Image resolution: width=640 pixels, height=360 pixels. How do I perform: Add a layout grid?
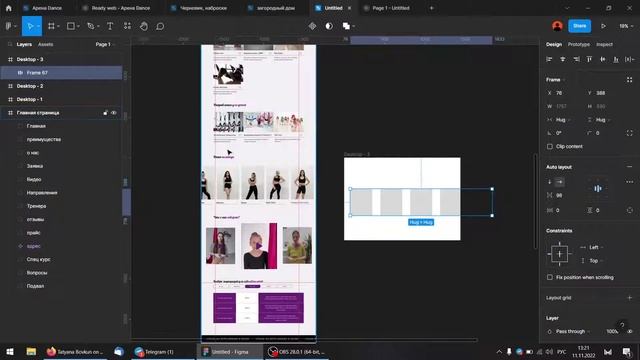click(629, 298)
